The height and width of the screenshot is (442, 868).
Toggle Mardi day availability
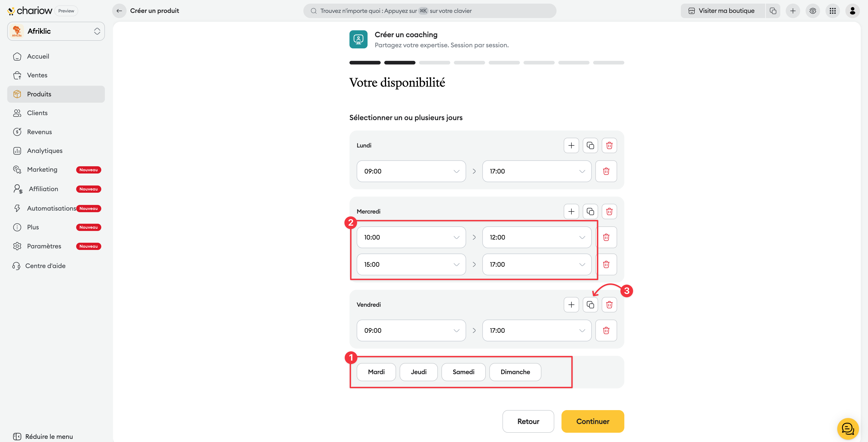coord(376,372)
